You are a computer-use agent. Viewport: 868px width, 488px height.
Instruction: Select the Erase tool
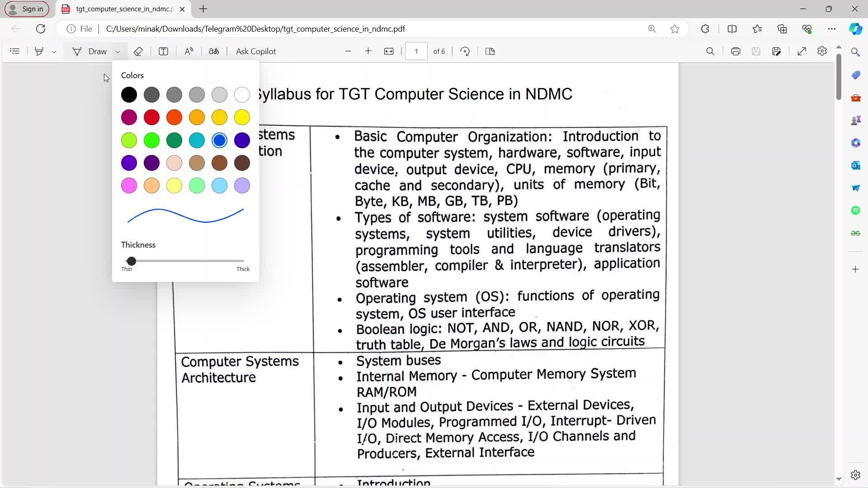(x=138, y=52)
